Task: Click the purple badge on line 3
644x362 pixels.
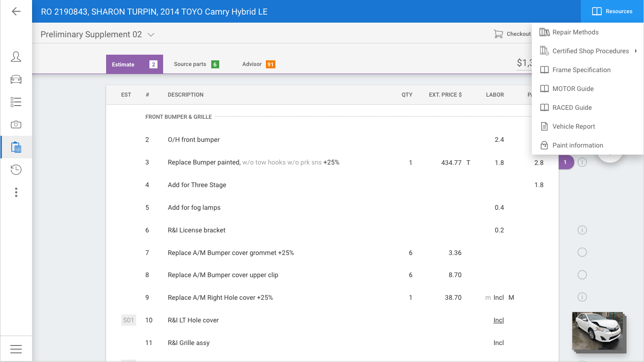Action: pyautogui.click(x=566, y=162)
